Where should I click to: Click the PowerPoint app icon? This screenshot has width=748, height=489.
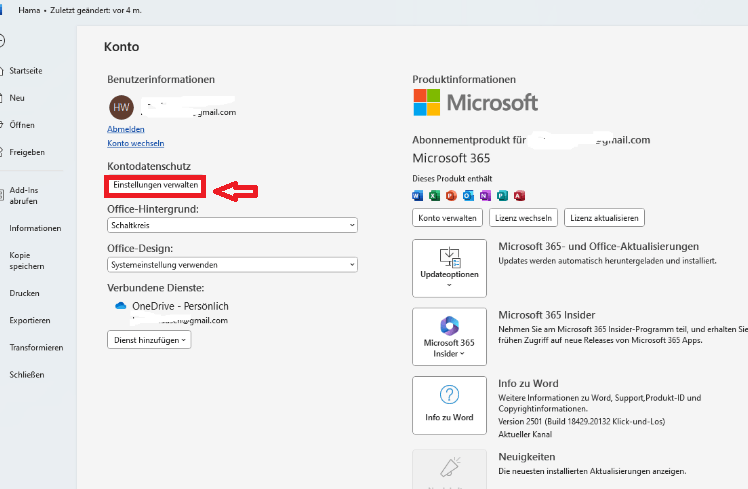point(451,196)
